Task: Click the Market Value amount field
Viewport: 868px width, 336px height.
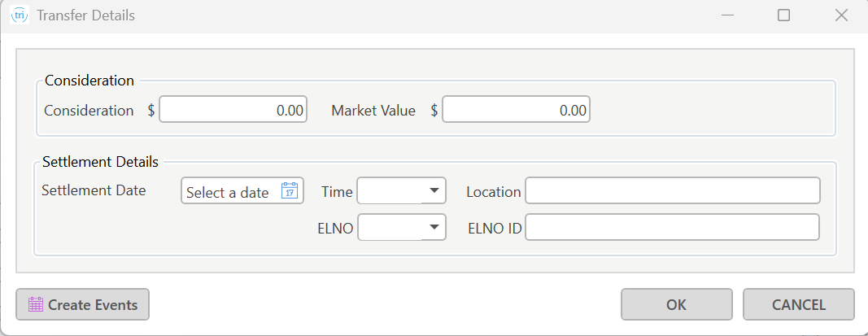Action: 516,110
